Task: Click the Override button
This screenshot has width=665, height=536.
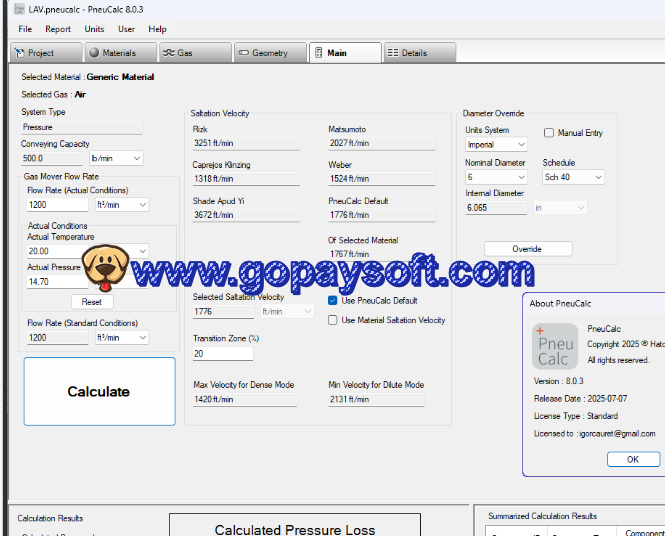Action: [x=527, y=249]
